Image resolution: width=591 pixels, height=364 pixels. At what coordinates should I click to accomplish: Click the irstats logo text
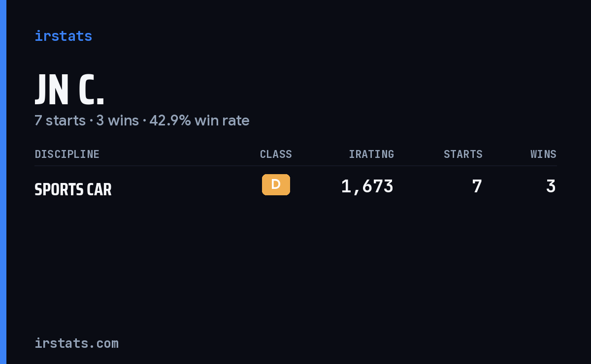[x=63, y=36]
